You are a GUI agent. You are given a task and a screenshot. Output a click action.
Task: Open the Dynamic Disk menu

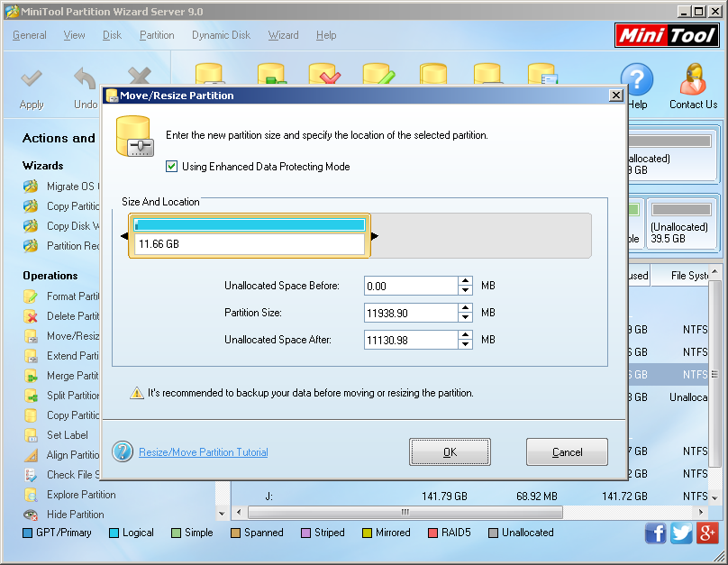(221, 35)
